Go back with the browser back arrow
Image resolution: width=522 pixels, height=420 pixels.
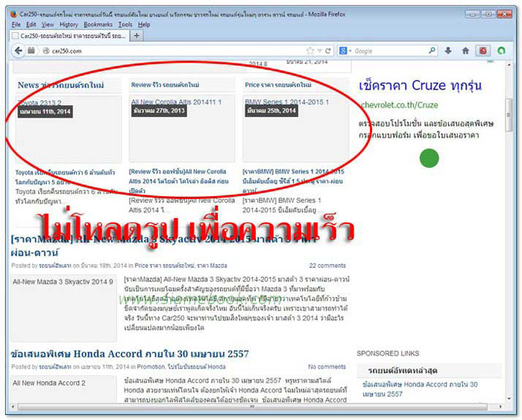[19, 51]
